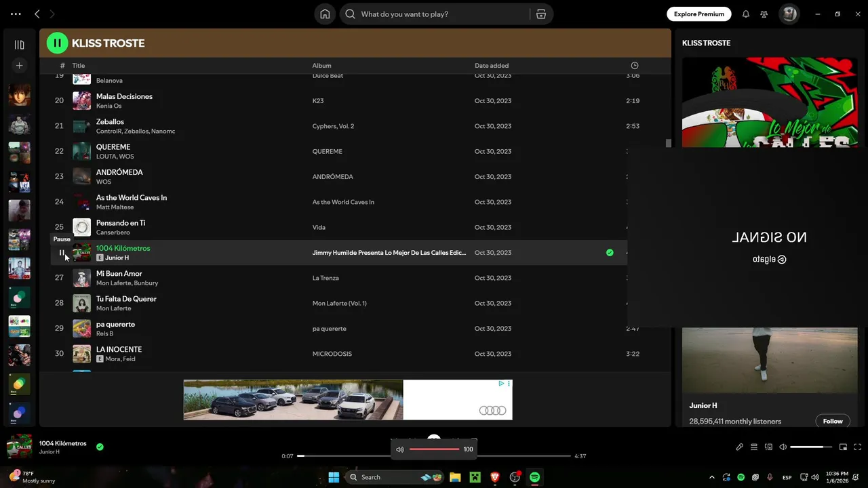Click the Explore Premium button

[698, 14]
